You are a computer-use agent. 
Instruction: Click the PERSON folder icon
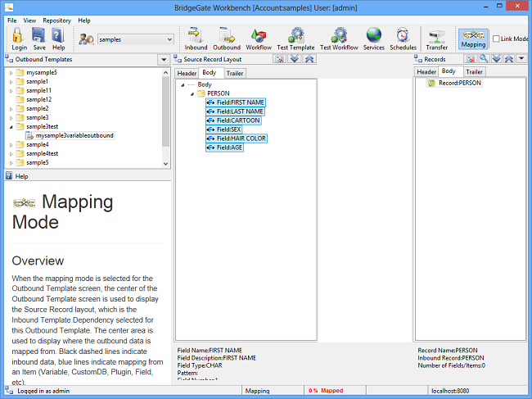click(x=201, y=93)
